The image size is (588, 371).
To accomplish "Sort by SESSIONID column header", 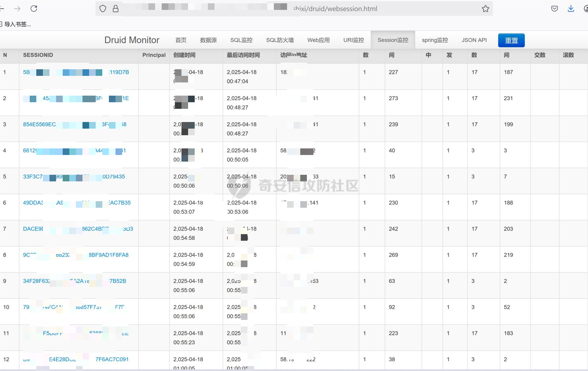I will 38,55.
